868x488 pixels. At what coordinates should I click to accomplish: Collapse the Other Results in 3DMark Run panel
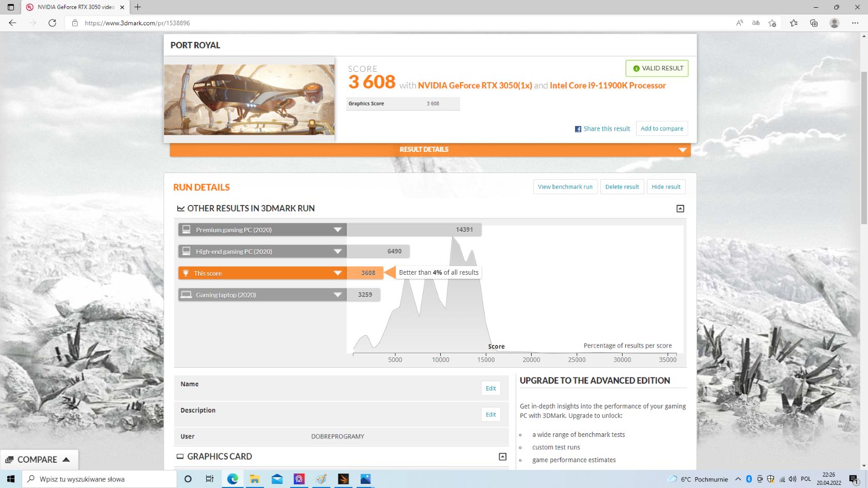[x=680, y=209]
